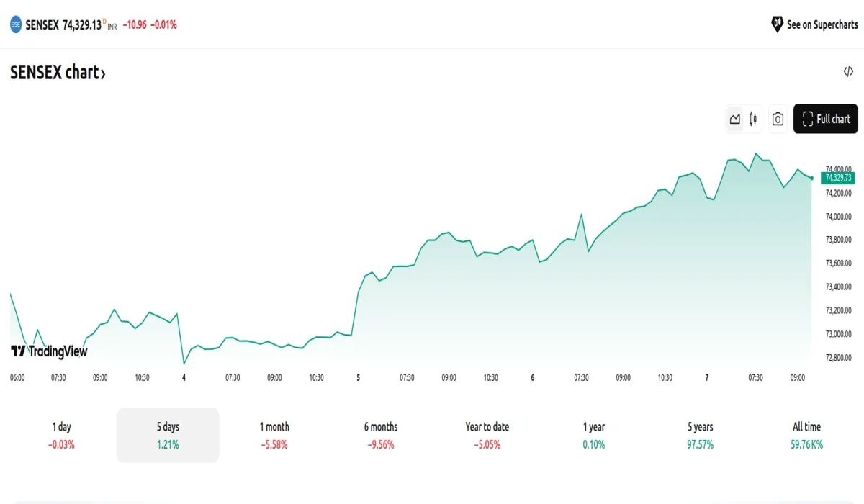Select the 5 days range tab
Viewport: 864px width, 504px height.
click(x=168, y=435)
